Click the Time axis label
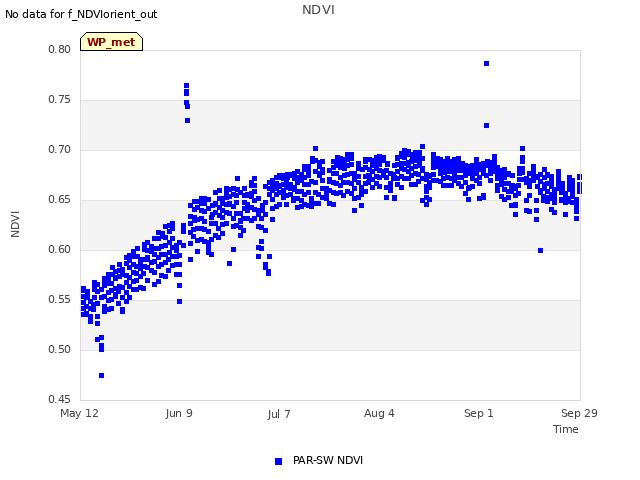 (x=565, y=429)
